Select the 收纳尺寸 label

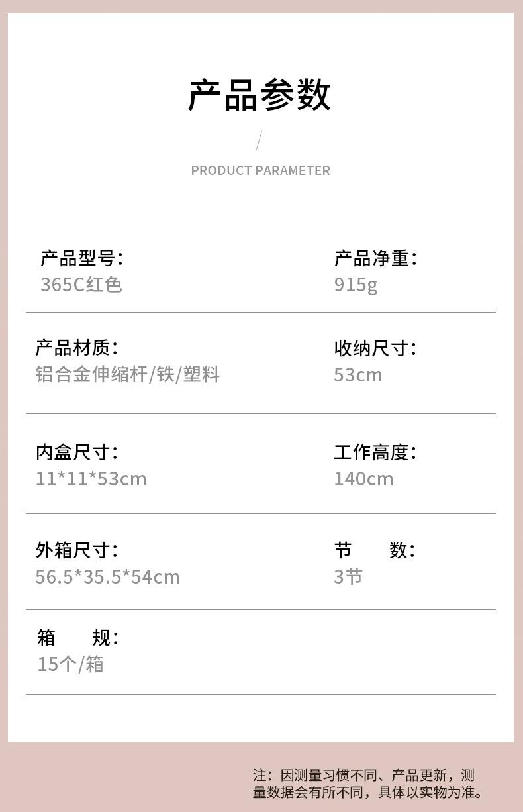click(x=375, y=348)
